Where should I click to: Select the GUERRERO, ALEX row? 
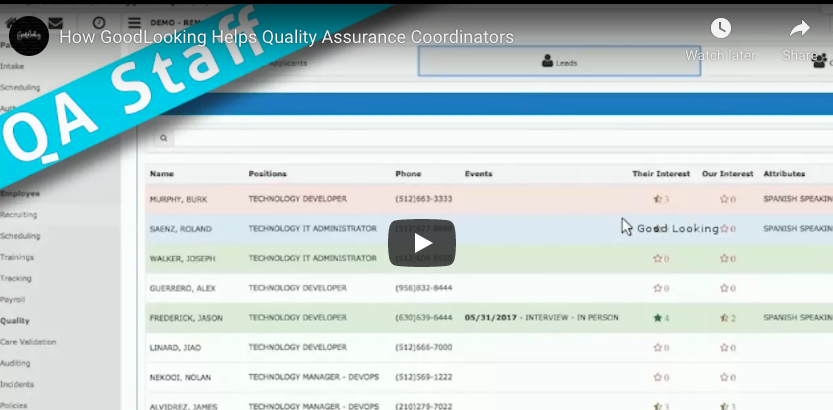pyautogui.click(x=489, y=288)
